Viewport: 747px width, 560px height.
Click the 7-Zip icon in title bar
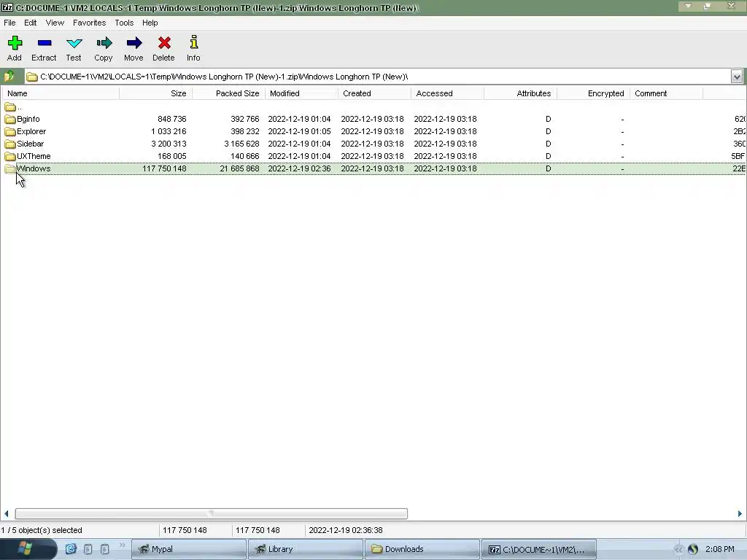(7, 7)
